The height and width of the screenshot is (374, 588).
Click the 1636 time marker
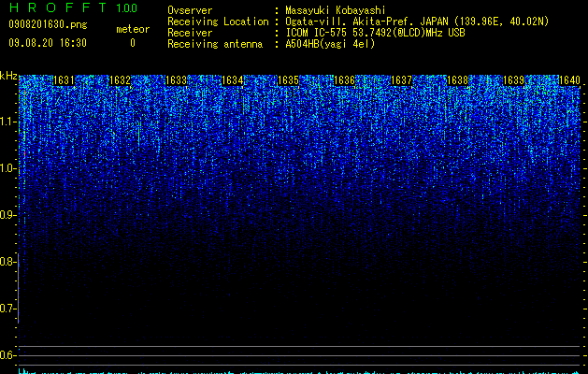[345, 80]
